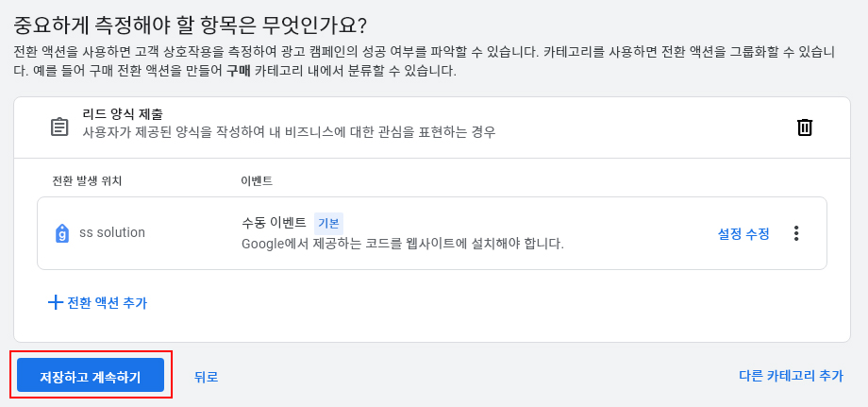This screenshot has height=407, width=868.
Task: Click the Google 코드 설치 안내 description text
Action: (x=402, y=244)
